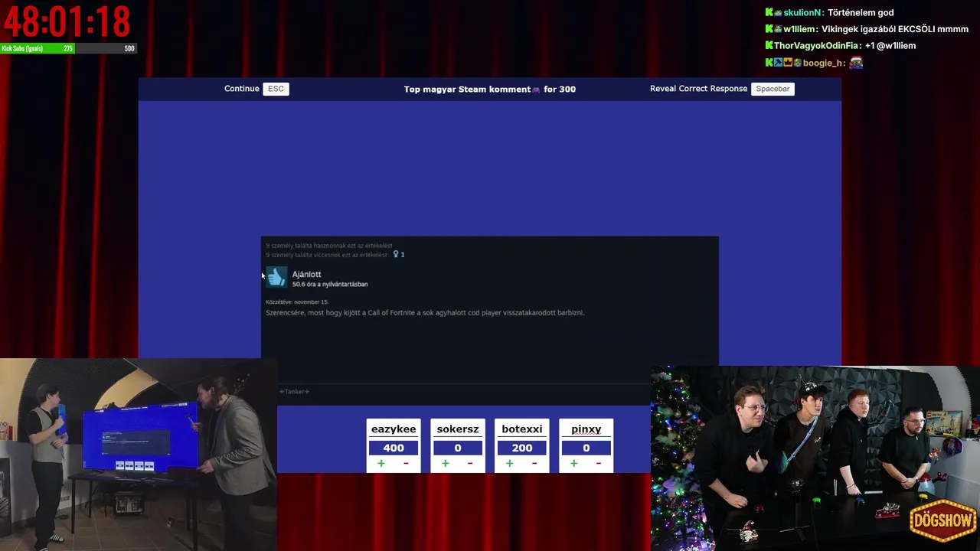Click eazykee's score value 400
This screenshot has height=551, width=980.
394,448
